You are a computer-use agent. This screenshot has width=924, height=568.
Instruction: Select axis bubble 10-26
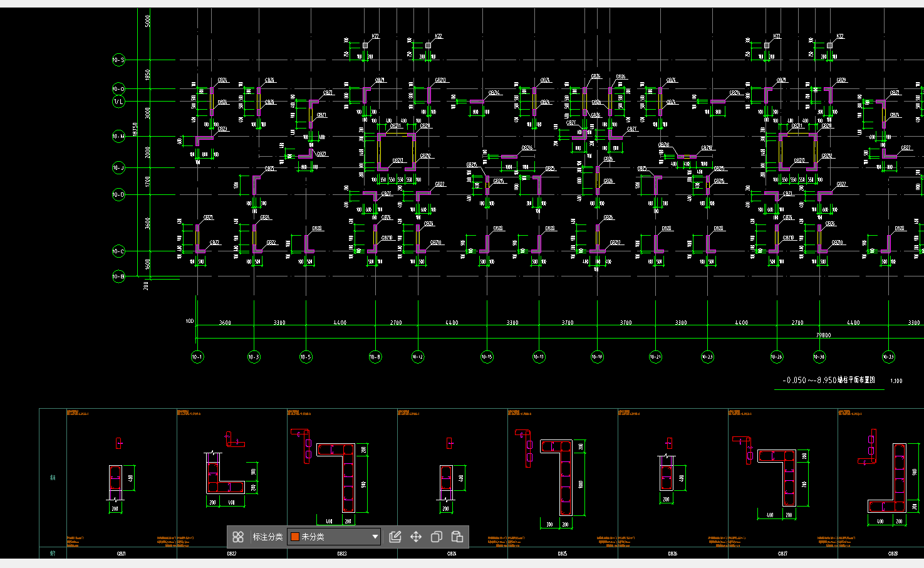tap(777, 357)
